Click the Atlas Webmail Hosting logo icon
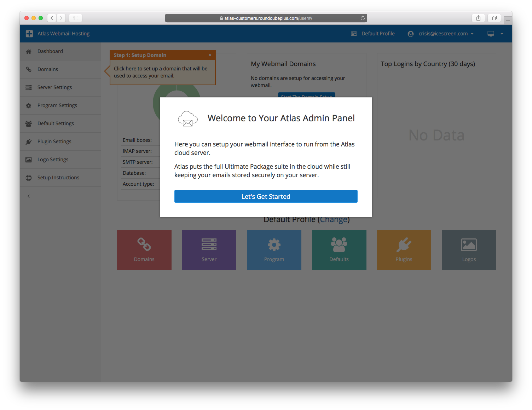532x410 pixels. (x=29, y=34)
